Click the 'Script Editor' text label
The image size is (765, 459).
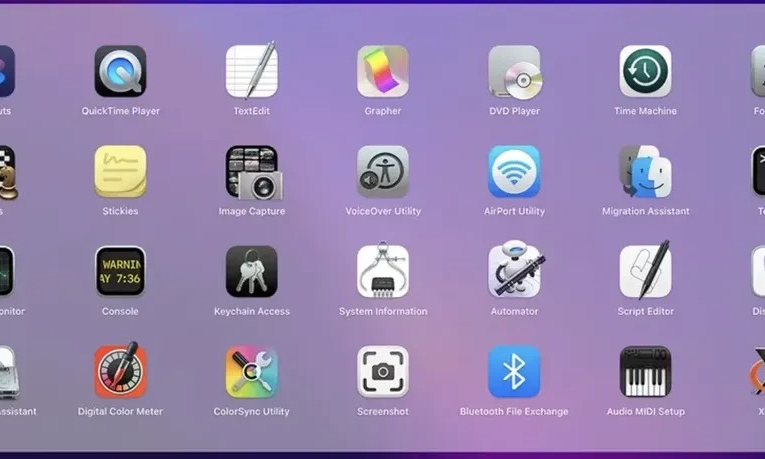click(645, 311)
